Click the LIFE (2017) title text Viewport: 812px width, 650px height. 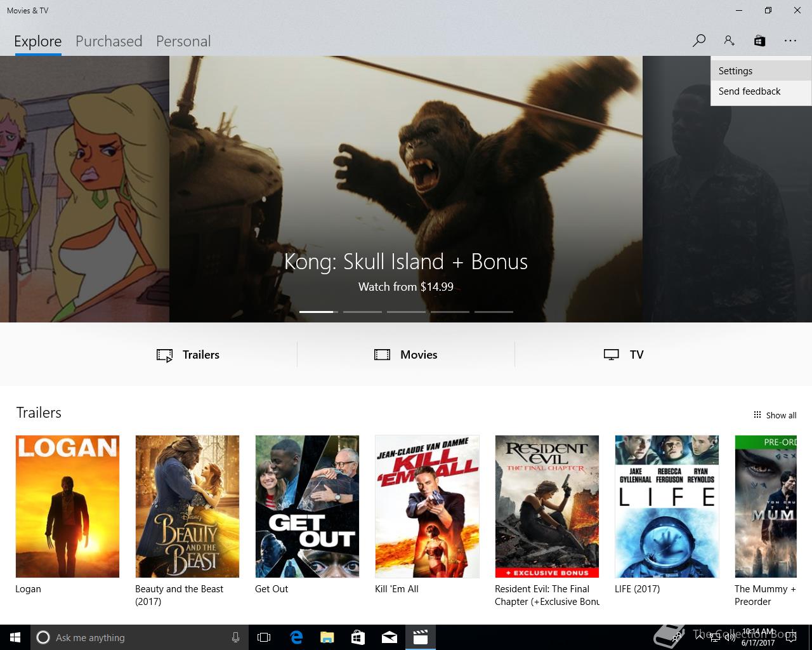[x=637, y=589]
